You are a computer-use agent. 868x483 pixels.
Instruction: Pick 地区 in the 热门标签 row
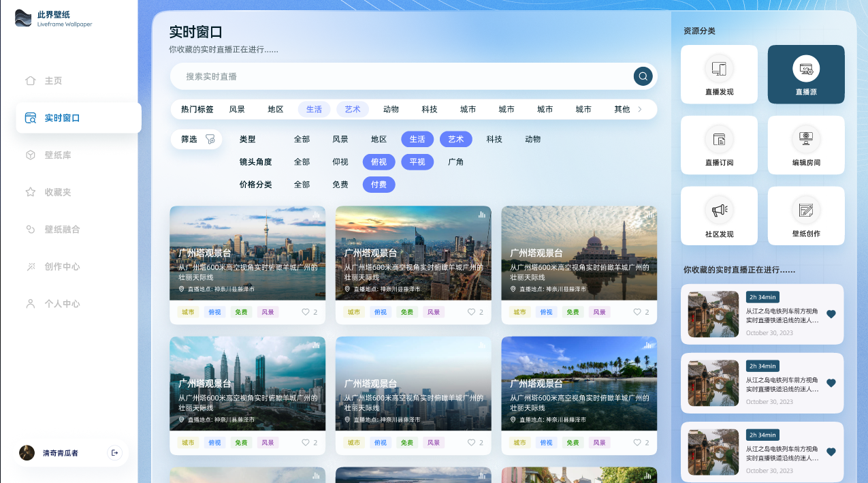tap(276, 109)
